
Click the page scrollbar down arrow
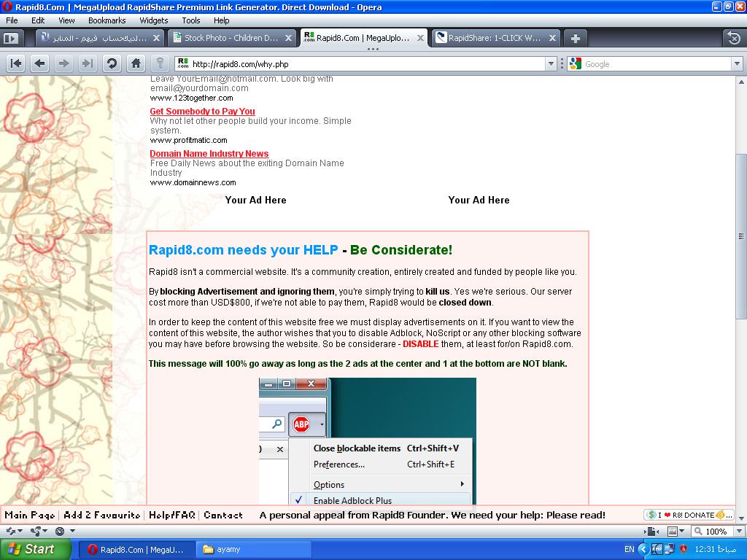click(741, 518)
